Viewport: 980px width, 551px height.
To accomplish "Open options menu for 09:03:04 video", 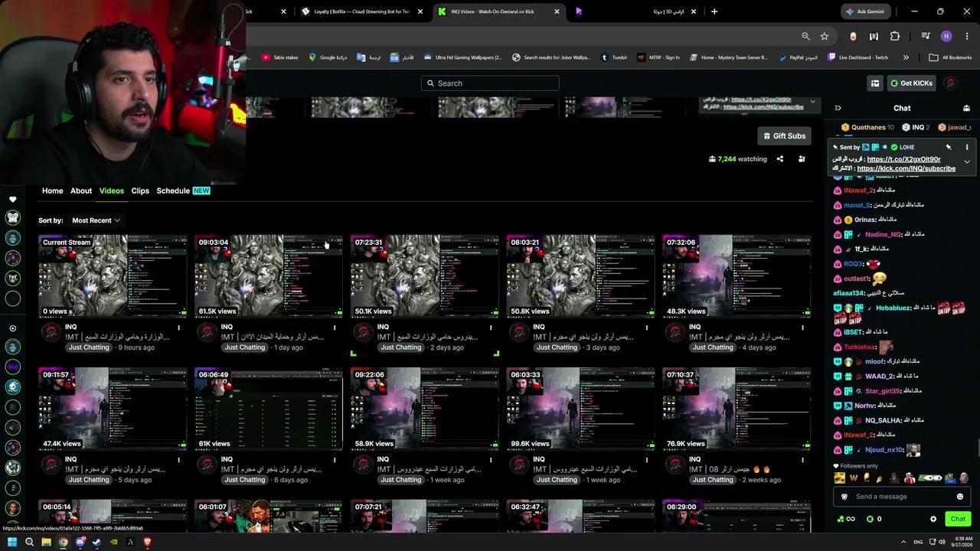I will 335,328.
